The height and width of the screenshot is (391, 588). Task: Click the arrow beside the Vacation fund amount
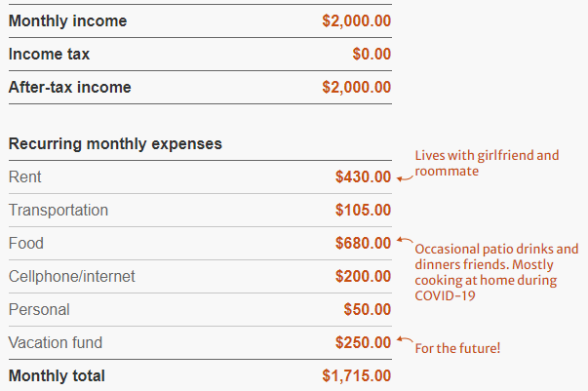tap(405, 339)
